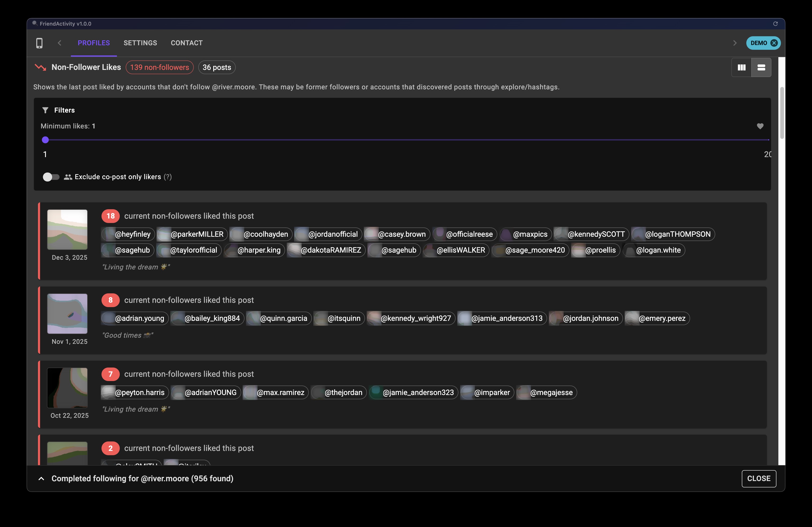Screen dimensions: 812x527
Task: Switch to column view layout
Action: pos(742,67)
